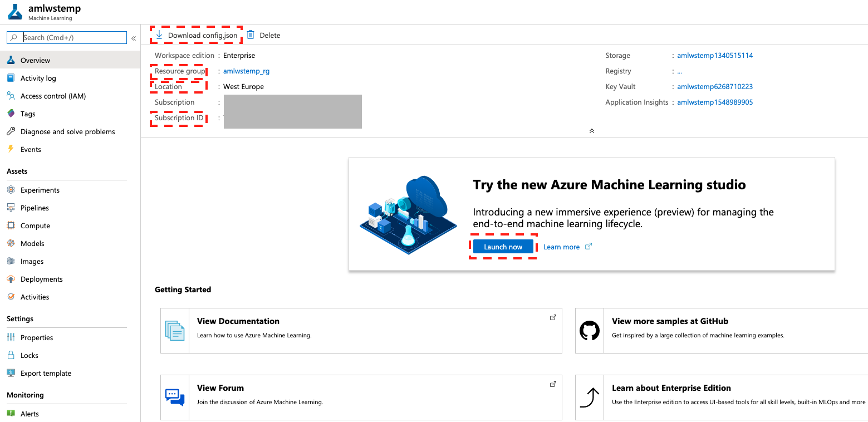Open Models under Assets
Viewport: 868px width, 422px height.
[70, 243]
